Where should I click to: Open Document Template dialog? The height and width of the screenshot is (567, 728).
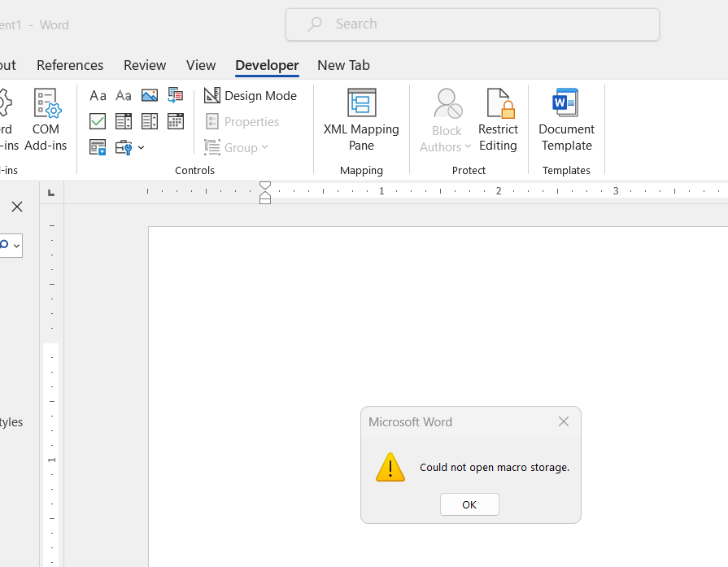point(566,120)
